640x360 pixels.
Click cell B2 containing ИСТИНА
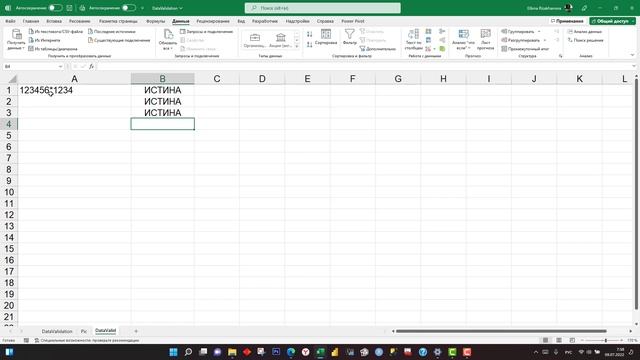(x=162, y=101)
